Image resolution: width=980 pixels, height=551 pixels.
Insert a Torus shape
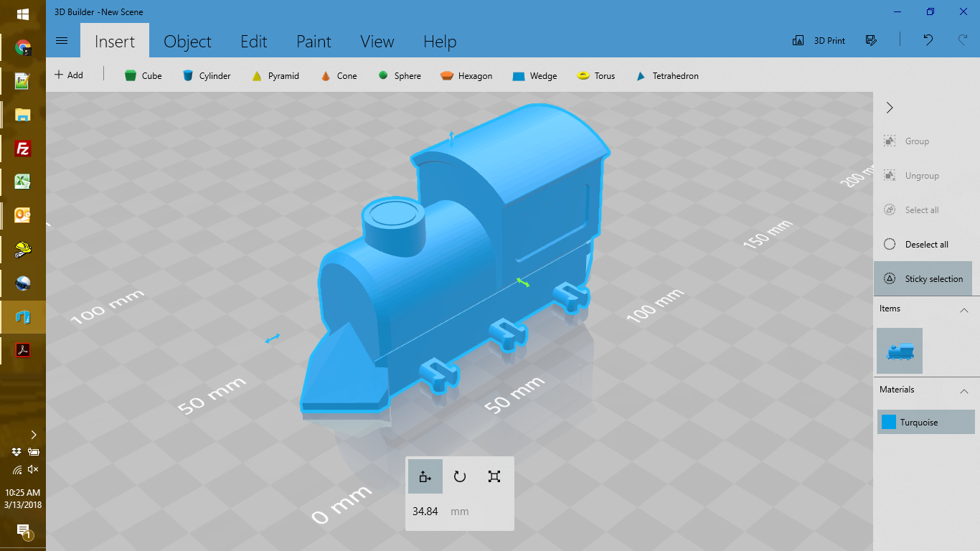click(595, 75)
